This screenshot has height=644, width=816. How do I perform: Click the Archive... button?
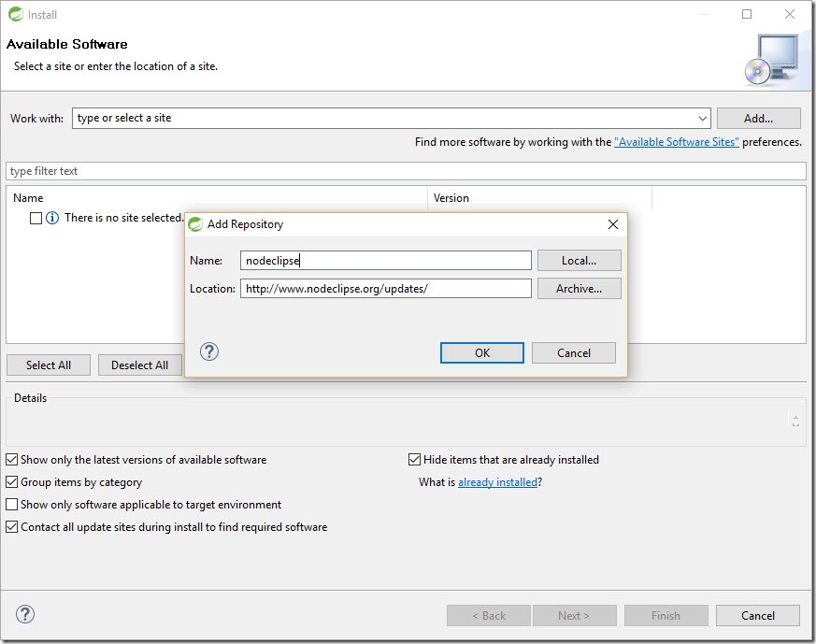[580, 289]
